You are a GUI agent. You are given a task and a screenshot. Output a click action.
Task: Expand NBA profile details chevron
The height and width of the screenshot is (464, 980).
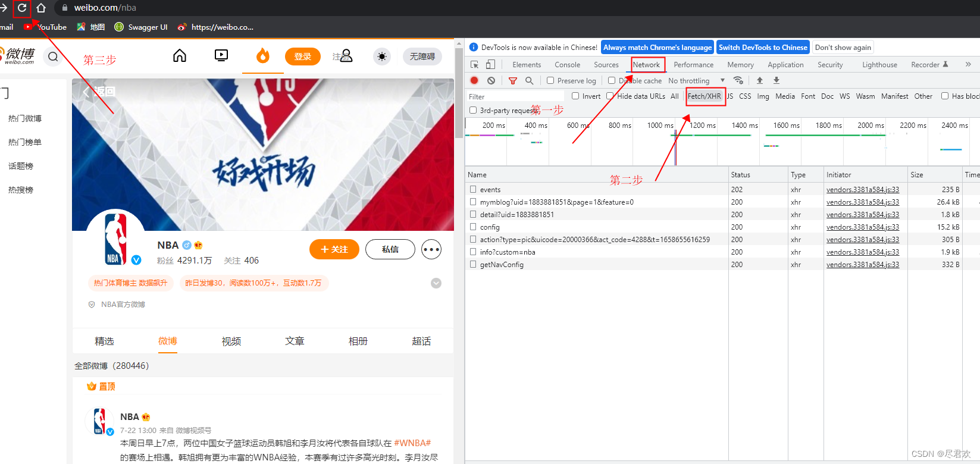click(436, 283)
